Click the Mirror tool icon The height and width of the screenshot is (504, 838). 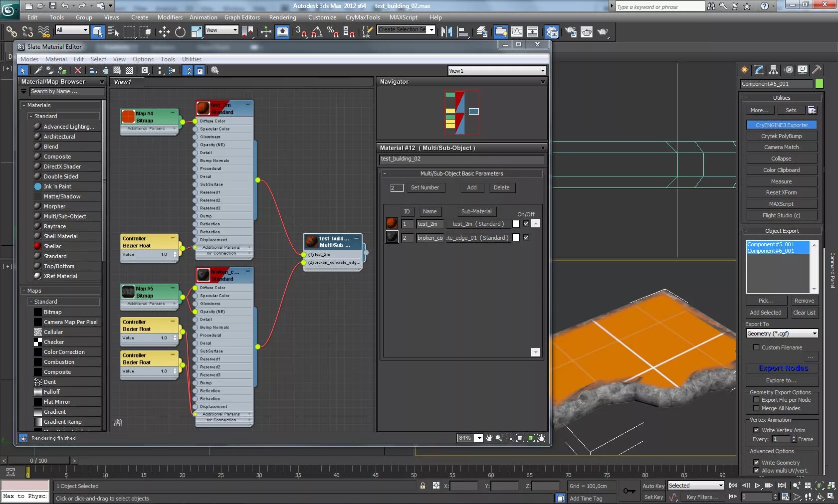coord(446,32)
